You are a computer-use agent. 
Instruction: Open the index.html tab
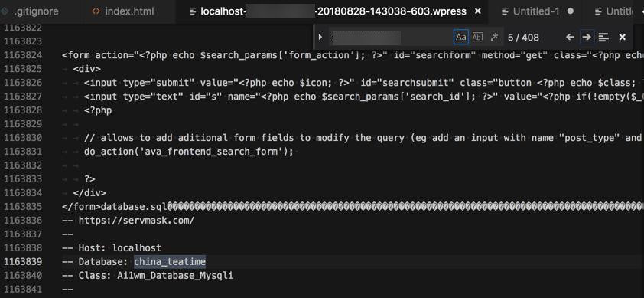[x=128, y=11]
